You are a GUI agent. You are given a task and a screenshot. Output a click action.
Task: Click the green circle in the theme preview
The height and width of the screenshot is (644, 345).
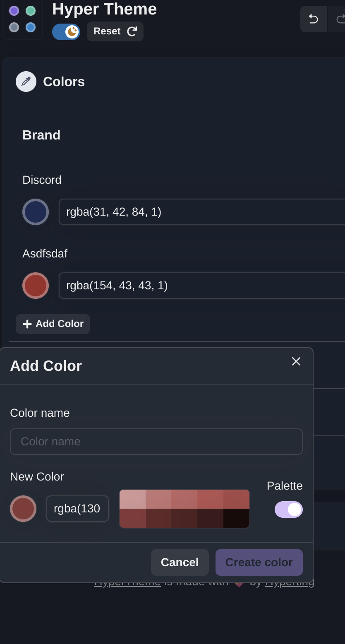pos(30,10)
